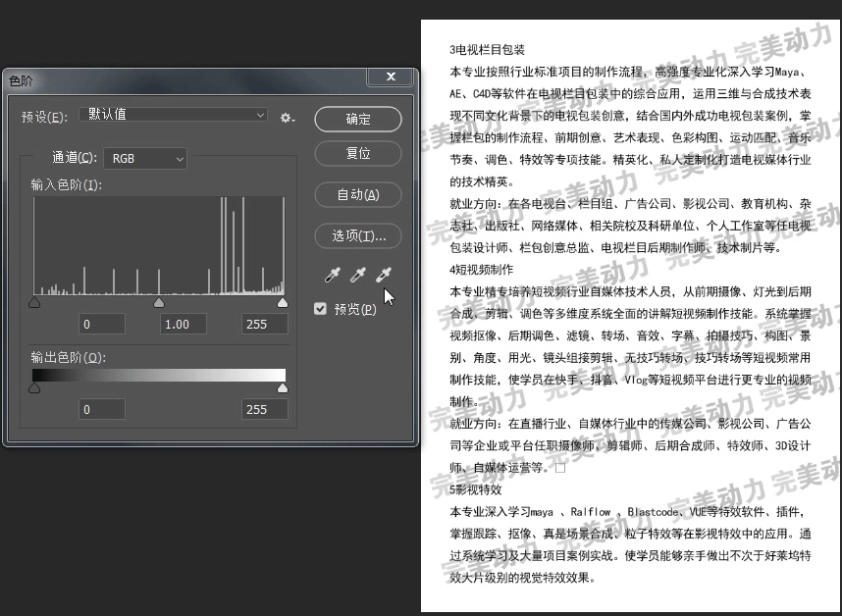Screen dimensions: 842x616
Task: Close the 色阶 dialog with the X
Action: [x=392, y=77]
